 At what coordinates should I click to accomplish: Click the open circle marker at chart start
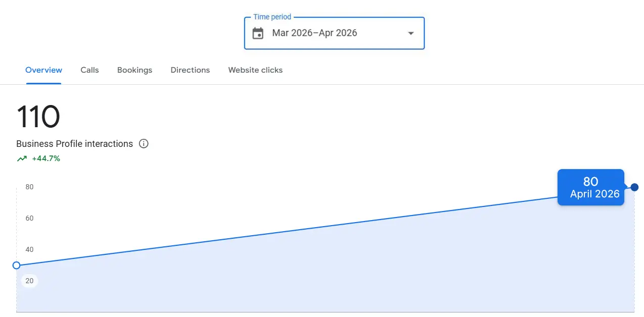tap(17, 265)
